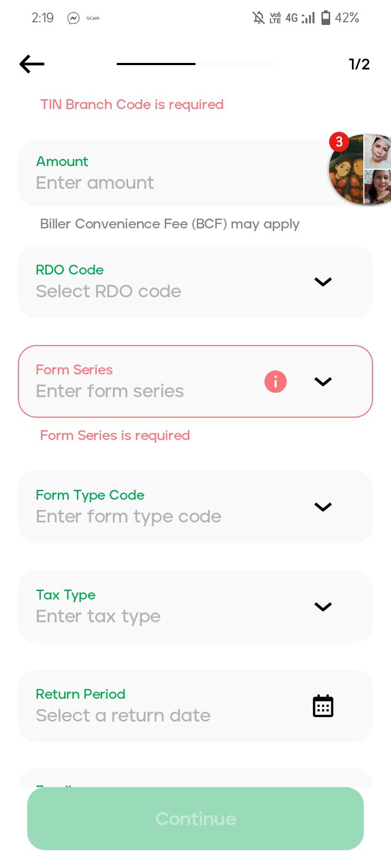Tap the red info icon in Form Series
The image size is (391, 868).
(275, 381)
